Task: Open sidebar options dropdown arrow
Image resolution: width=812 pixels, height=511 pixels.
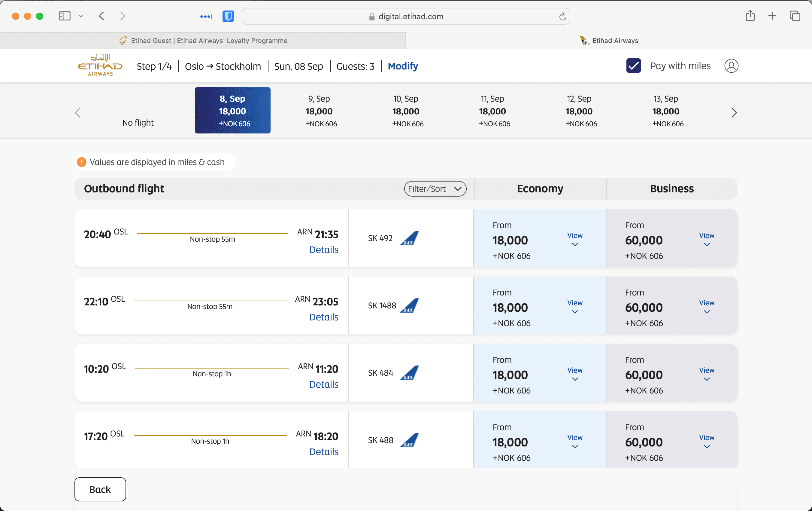Action: pyautogui.click(x=81, y=16)
